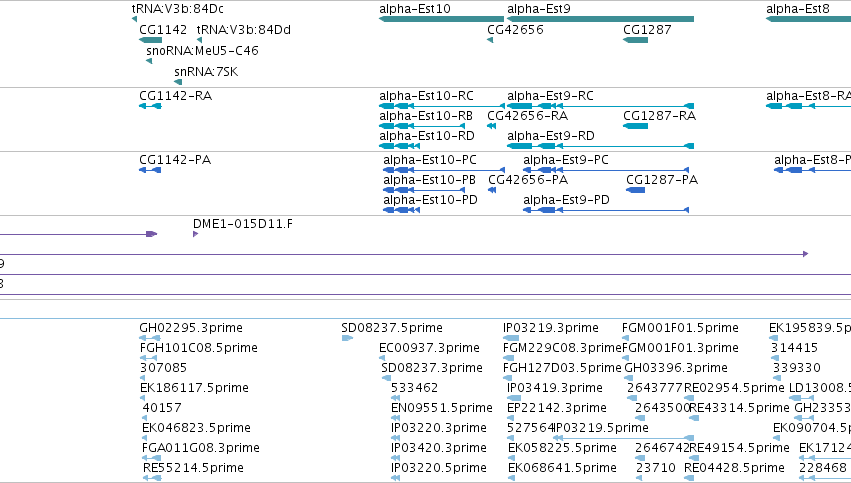Click EST IP03219.3prime
This screenshot has height=483, width=851.
click(550, 328)
